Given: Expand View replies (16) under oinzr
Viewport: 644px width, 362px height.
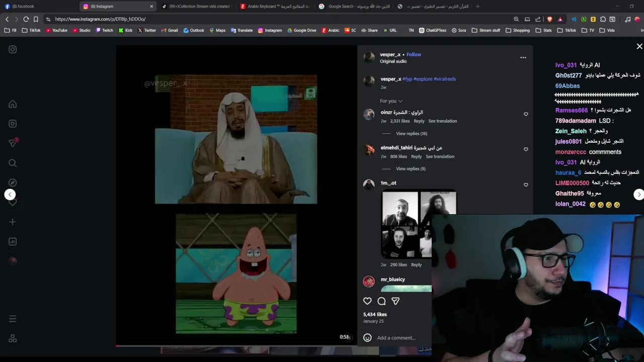Looking at the screenshot, I should pyautogui.click(x=412, y=134).
